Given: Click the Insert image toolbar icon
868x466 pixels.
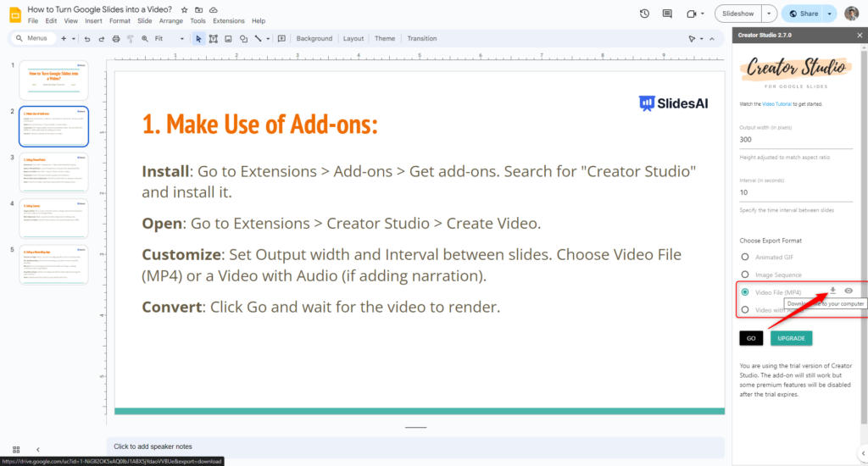Looking at the screenshot, I should coord(228,39).
